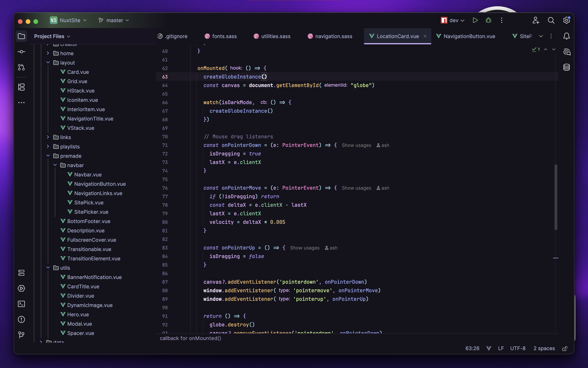Switch to the fonts.sass tab
The height and width of the screenshot is (368, 588).
[221, 36]
